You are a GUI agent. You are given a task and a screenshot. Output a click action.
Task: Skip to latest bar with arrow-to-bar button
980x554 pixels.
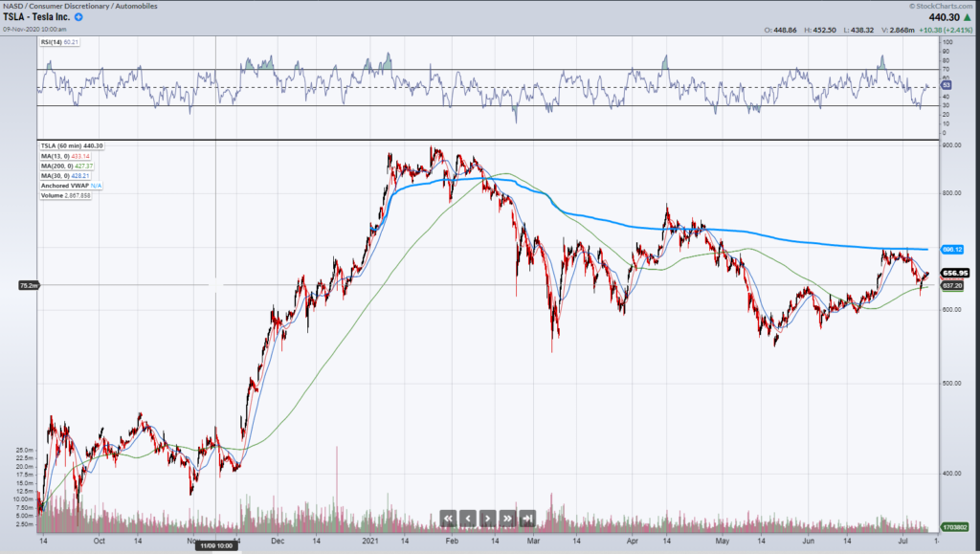click(x=527, y=518)
